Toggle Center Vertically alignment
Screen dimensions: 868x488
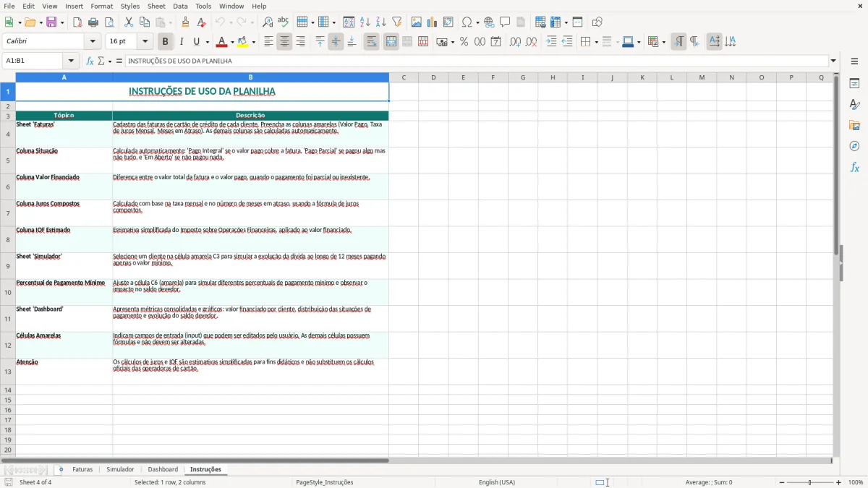click(336, 42)
